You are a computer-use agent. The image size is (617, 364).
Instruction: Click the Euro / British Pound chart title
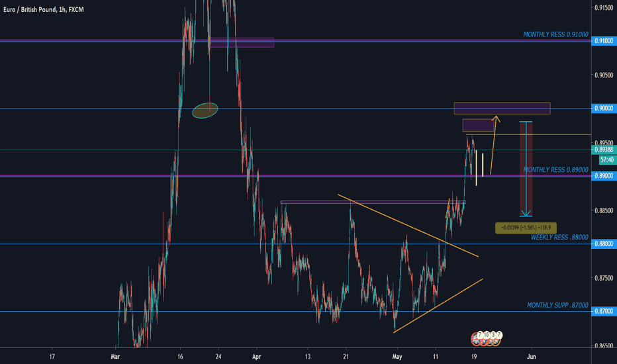[43, 9]
